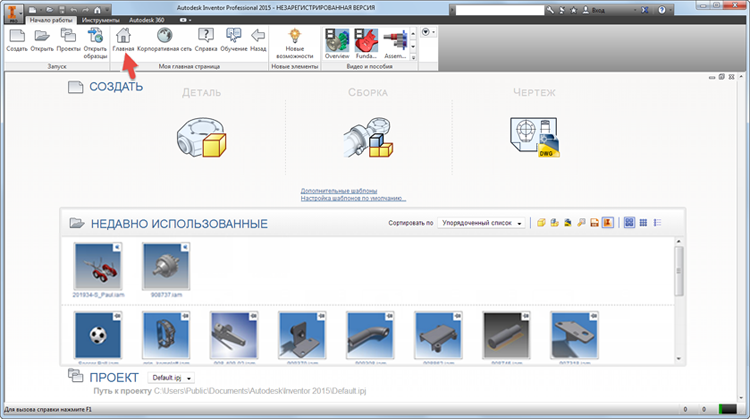The image size is (750, 419).
Task: Open ribbon display toggle next to Autodesk 360
Action: click(186, 20)
